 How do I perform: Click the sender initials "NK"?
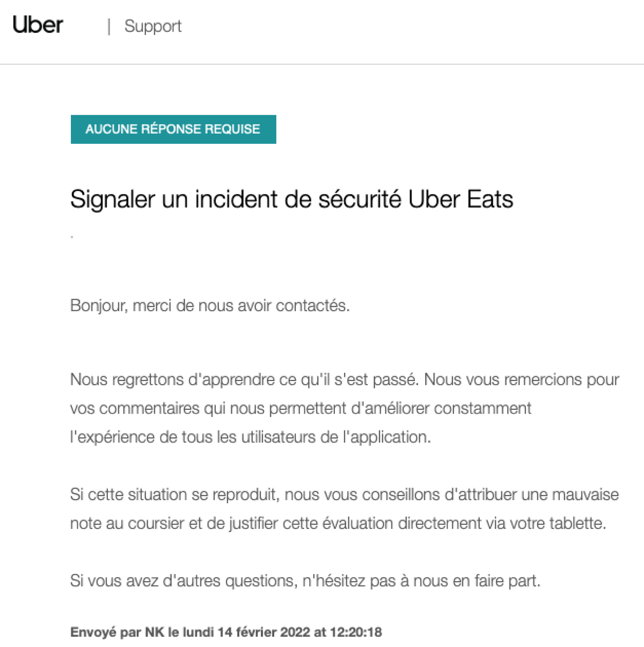tap(155, 632)
